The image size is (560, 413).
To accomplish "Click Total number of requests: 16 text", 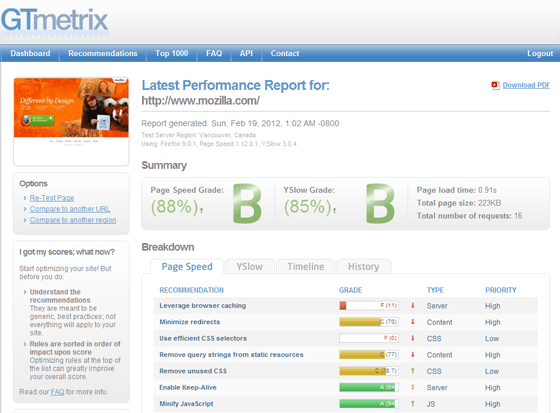I will tap(469, 216).
